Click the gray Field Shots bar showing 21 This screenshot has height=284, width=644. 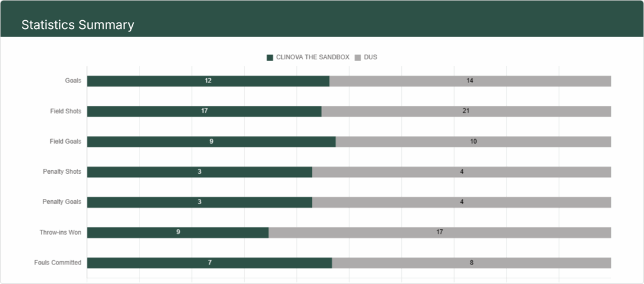[466, 111]
